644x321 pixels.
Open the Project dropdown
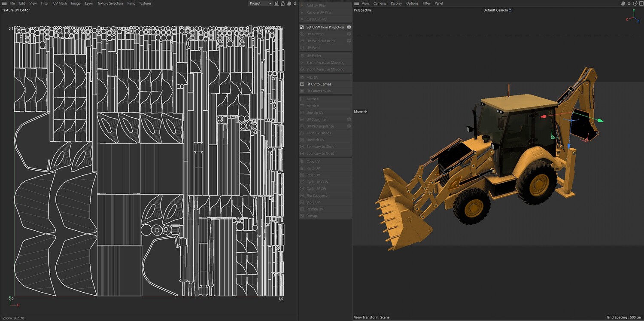click(x=261, y=3)
